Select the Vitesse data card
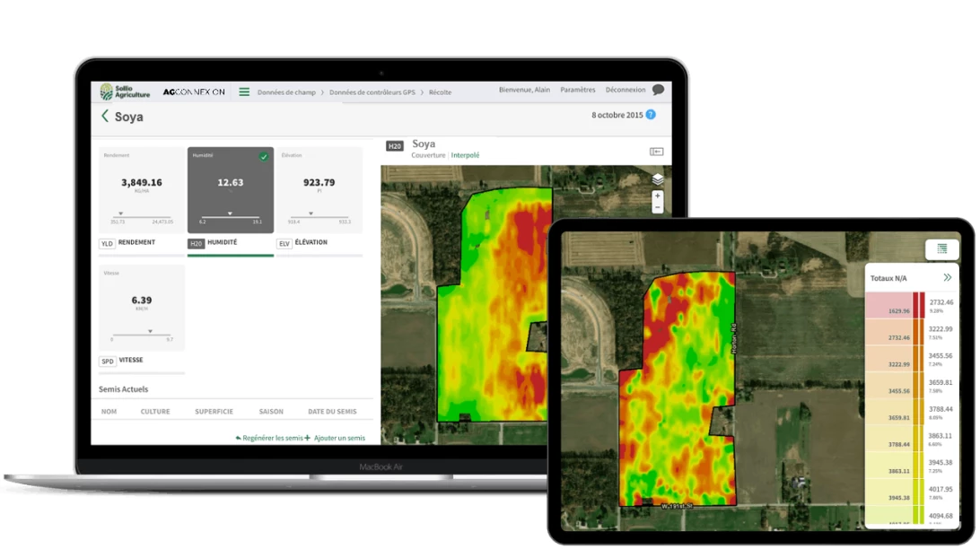 [142, 308]
